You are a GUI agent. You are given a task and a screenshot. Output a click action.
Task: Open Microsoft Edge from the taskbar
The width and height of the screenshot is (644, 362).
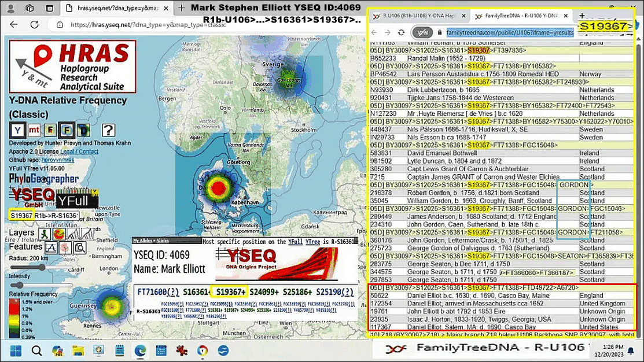(139, 350)
